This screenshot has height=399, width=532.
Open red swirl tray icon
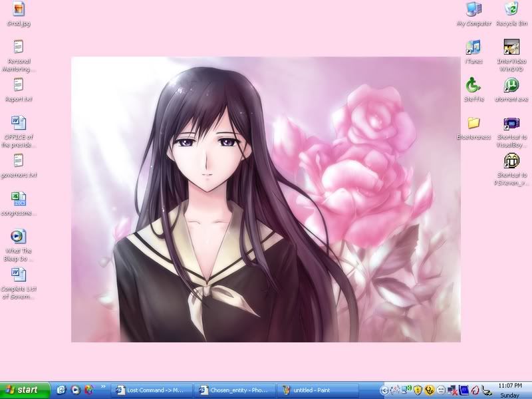click(x=475, y=390)
